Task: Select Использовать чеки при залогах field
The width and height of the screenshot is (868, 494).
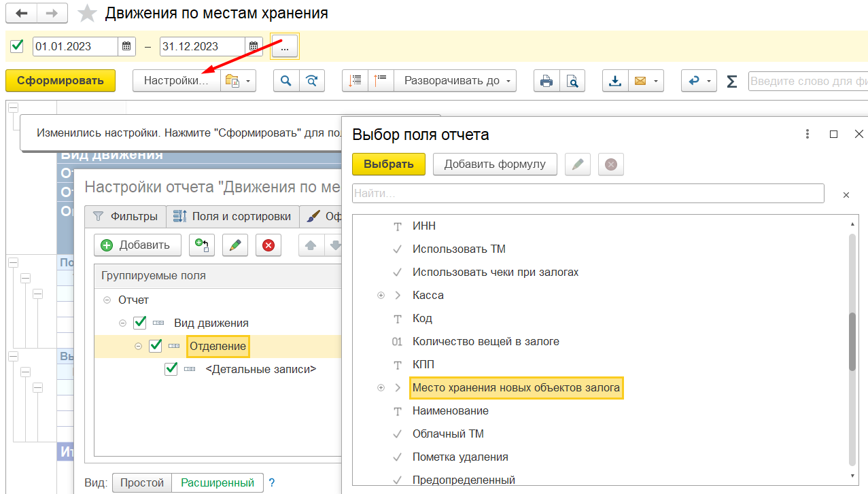Action: coord(496,272)
